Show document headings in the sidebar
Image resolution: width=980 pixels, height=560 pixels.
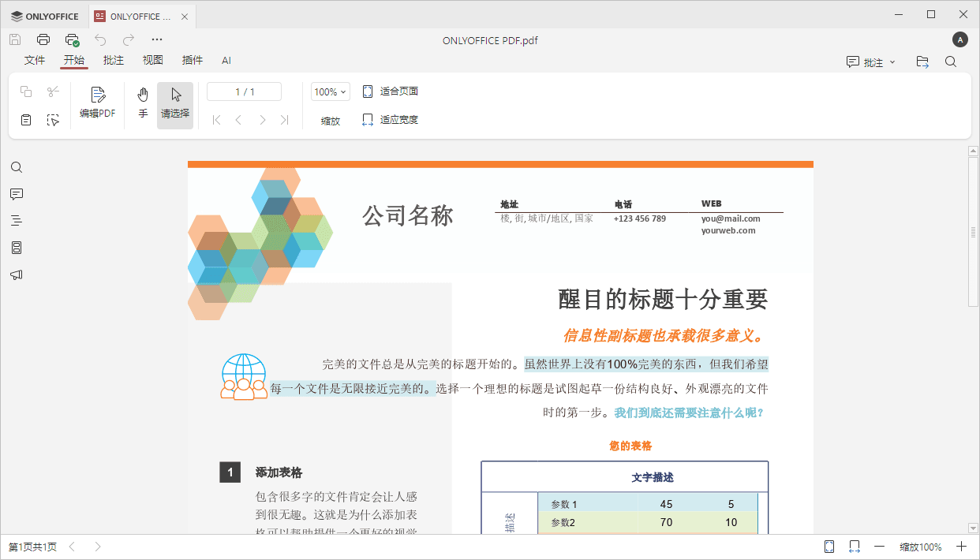pos(17,220)
